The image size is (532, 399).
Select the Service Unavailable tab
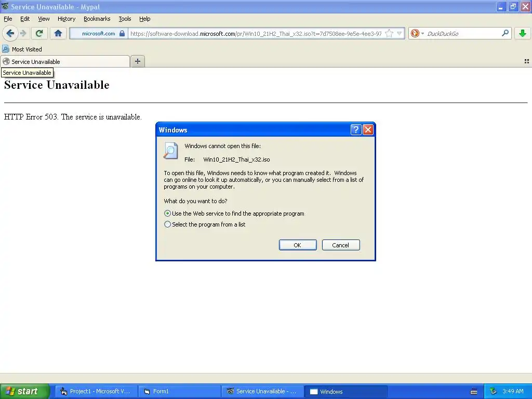[x=65, y=61]
